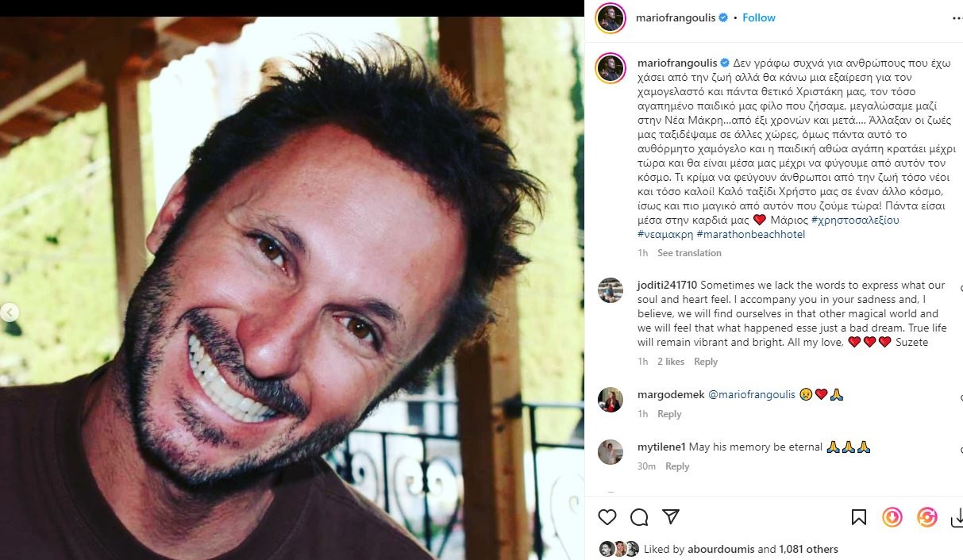Click the pink circular refresh arrows icon
This screenshot has height=560, width=963.
click(926, 517)
